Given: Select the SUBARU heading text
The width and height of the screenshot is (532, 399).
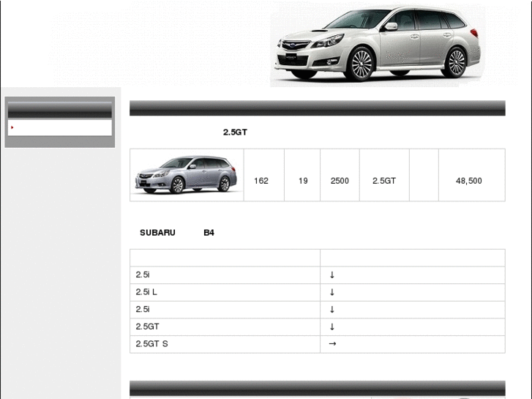Looking at the screenshot, I should pyautogui.click(x=157, y=233).
